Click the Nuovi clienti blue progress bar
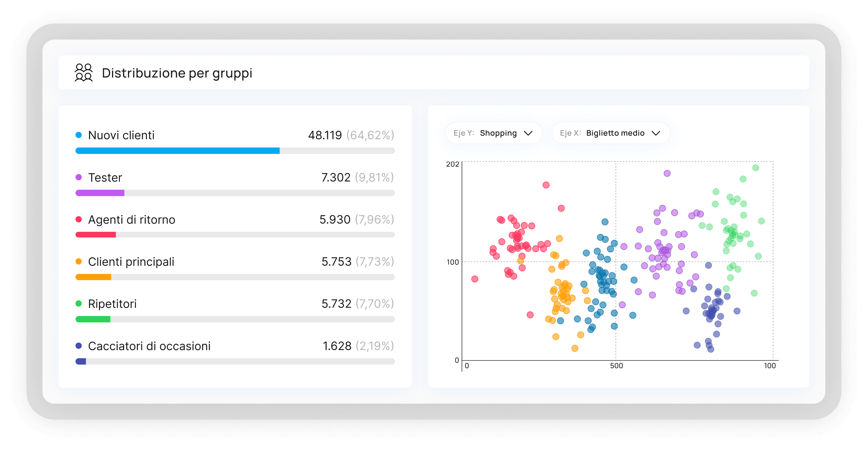Image resolution: width=868 pixels, height=449 pixels. tap(177, 151)
